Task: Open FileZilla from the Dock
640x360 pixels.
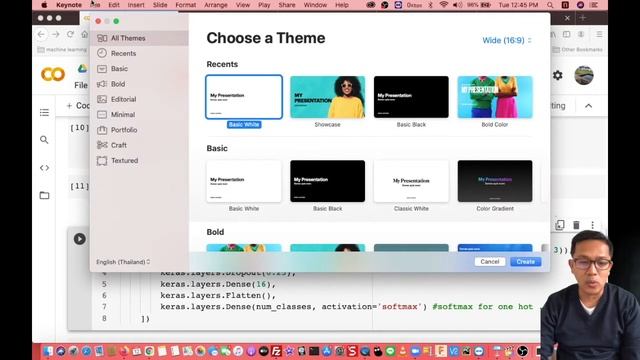Action: 276,351
